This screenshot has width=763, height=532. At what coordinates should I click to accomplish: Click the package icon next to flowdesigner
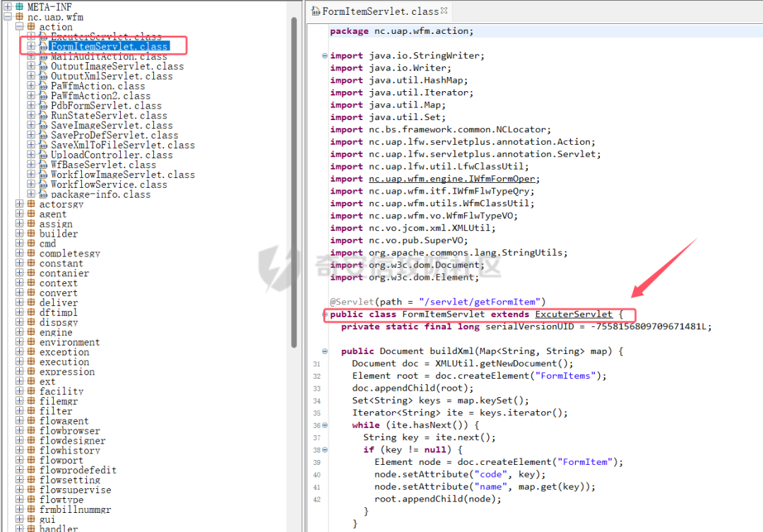(31, 440)
